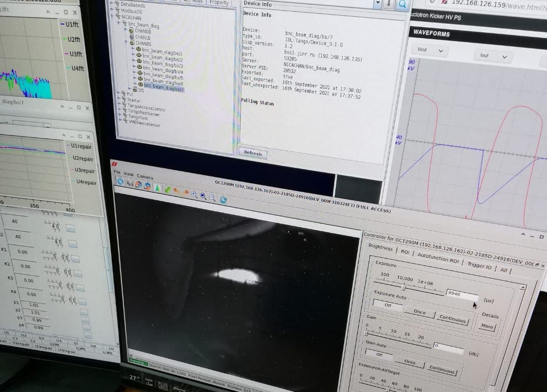547x392 pixels.
Task: Click the More button under Details
Action: point(487,326)
